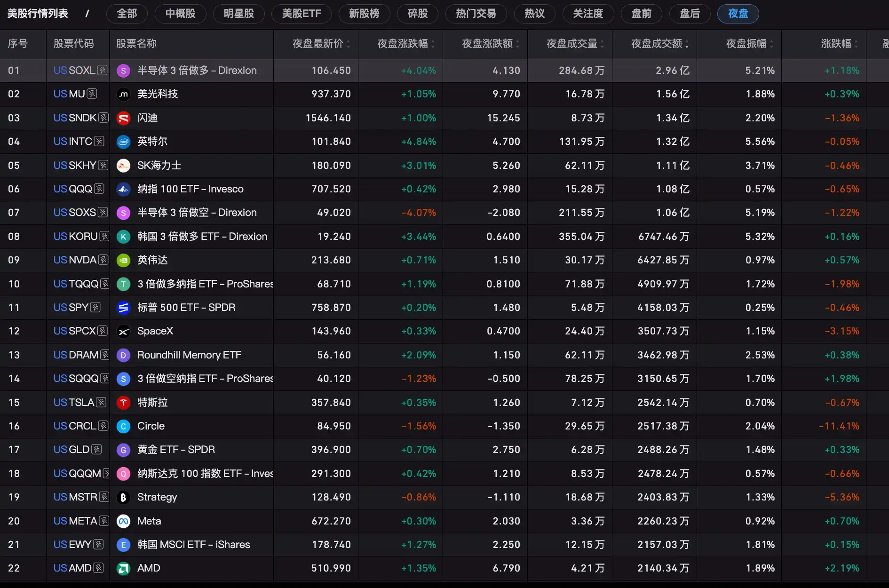Click the K logo beside 韩国 3 倍做多 ETF
Image resolution: width=889 pixels, height=588 pixels.
(x=123, y=237)
